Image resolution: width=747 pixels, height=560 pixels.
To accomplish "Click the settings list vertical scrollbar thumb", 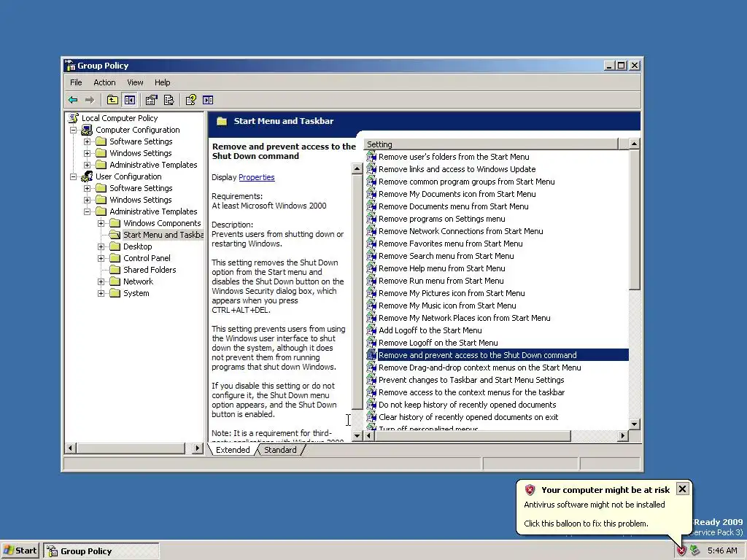I will coord(634,219).
